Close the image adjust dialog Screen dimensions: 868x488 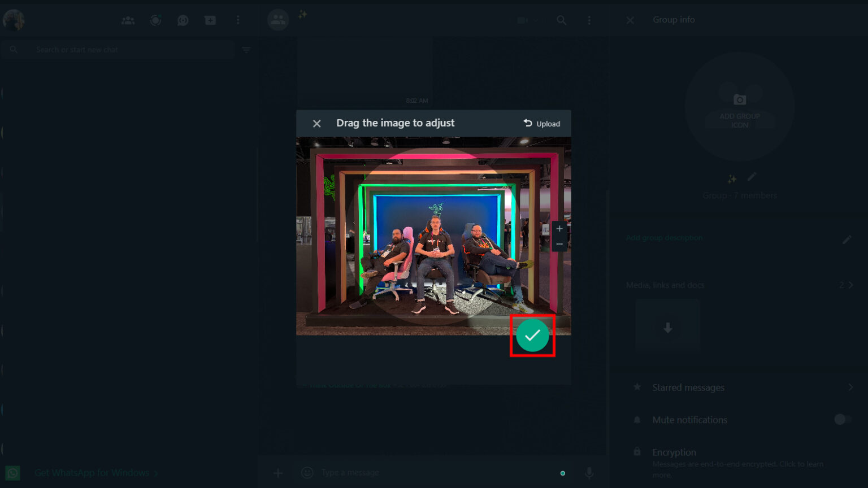tap(317, 123)
